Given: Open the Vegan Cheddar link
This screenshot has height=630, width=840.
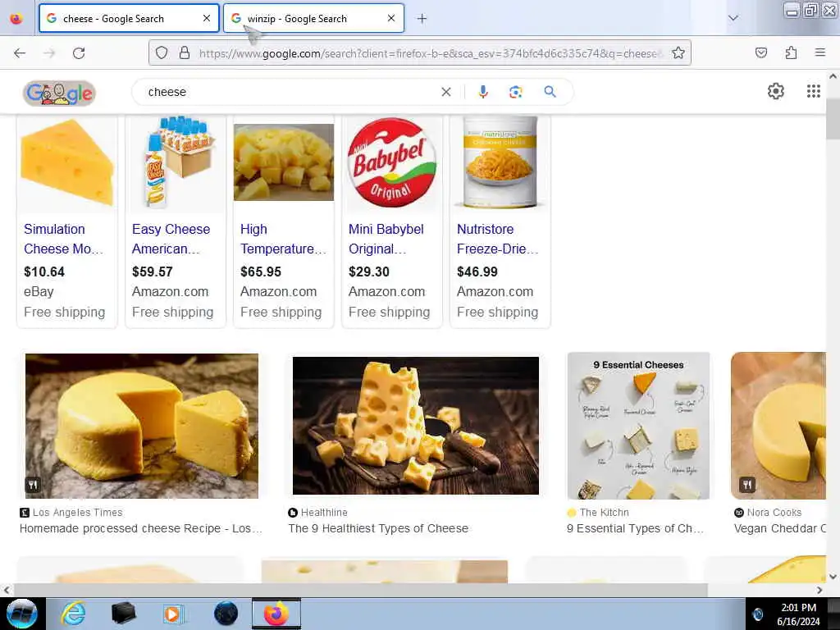Looking at the screenshot, I should (x=780, y=528).
